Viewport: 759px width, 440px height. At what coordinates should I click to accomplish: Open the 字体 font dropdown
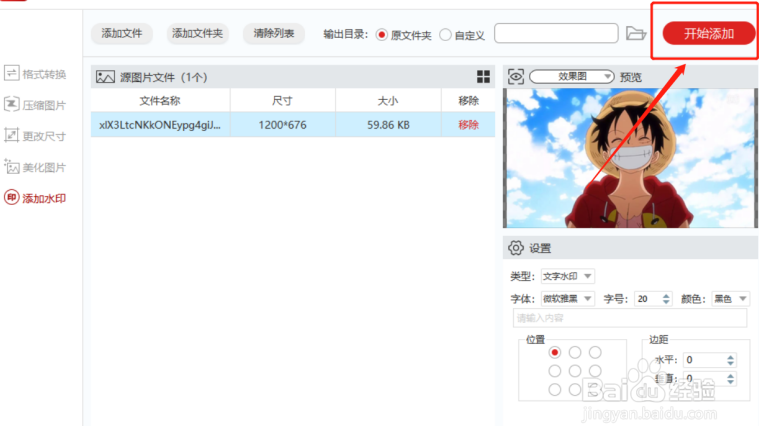(567, 299)
